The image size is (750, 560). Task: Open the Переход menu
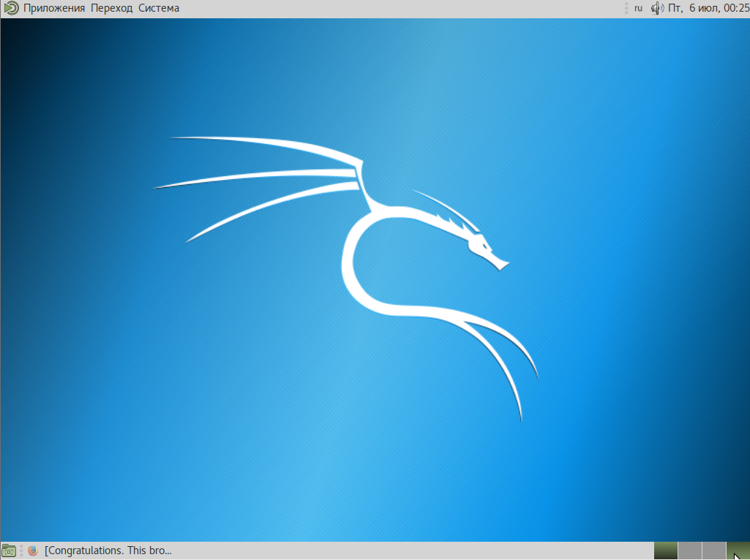[x=111, y=8]
